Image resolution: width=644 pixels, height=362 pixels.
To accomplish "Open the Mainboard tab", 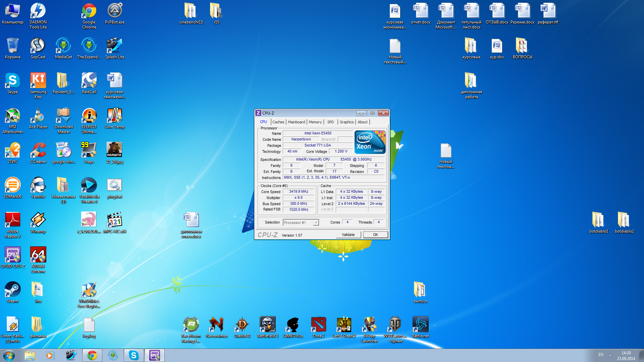I will (297, 122).
